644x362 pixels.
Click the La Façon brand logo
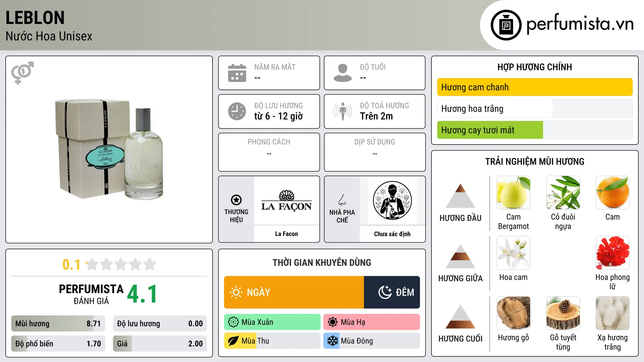click(286, 200)
